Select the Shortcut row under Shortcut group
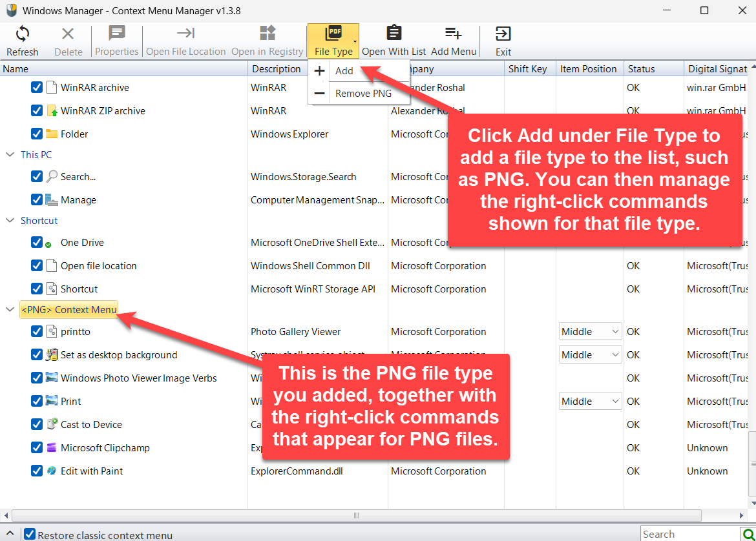The width and height of the screenshot is (756, 541). point(79,289)
